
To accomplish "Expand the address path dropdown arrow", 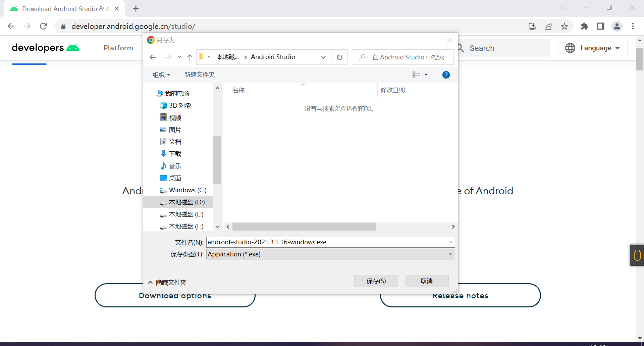I will (323, 57).
